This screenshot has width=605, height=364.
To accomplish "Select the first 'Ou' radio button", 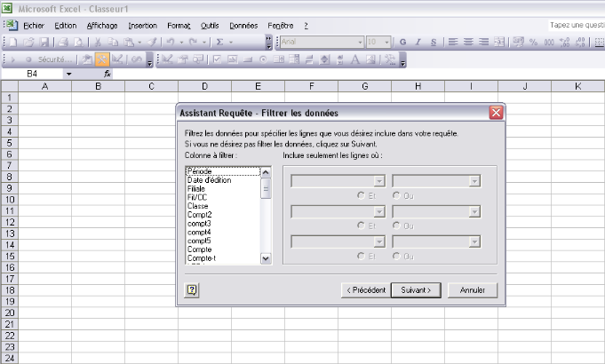I will (x=395, y=194).
